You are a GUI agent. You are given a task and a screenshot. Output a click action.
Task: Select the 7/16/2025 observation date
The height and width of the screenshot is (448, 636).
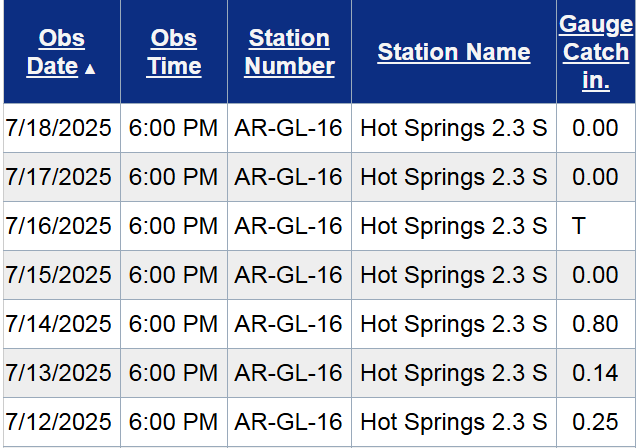(x=59, y=226)
